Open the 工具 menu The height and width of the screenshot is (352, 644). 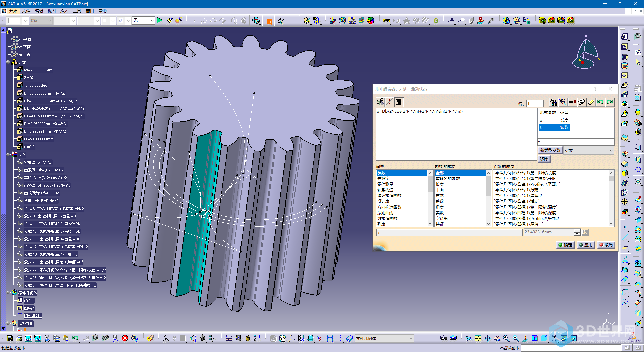(77, 11)
